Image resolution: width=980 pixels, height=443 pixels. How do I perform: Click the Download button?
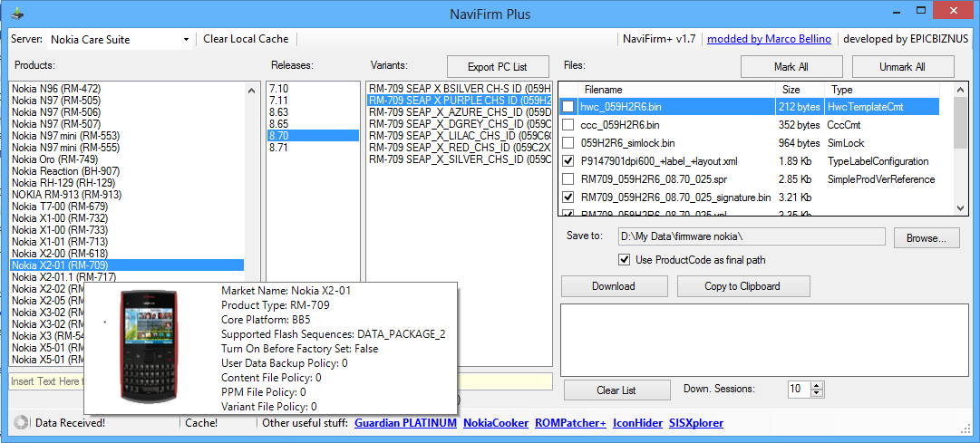pyautogui.click(x=614, y=286)
